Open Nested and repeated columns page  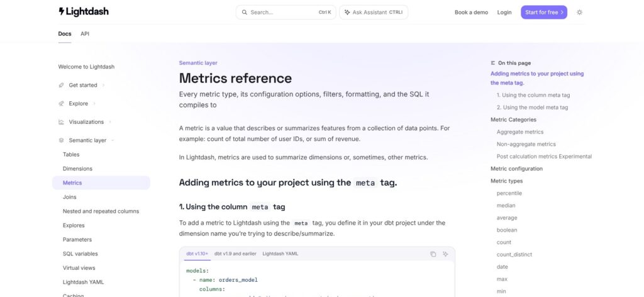[x=101, y=211]
